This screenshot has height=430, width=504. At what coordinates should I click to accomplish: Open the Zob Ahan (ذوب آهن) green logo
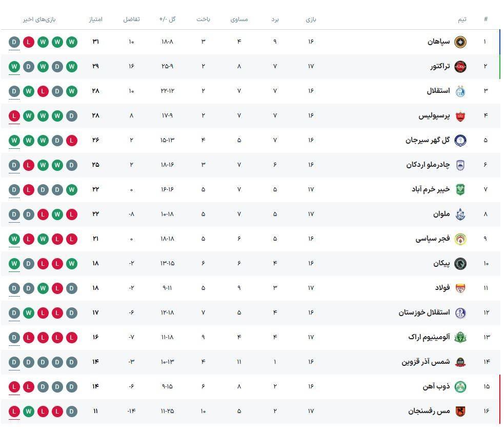point(460,386)
